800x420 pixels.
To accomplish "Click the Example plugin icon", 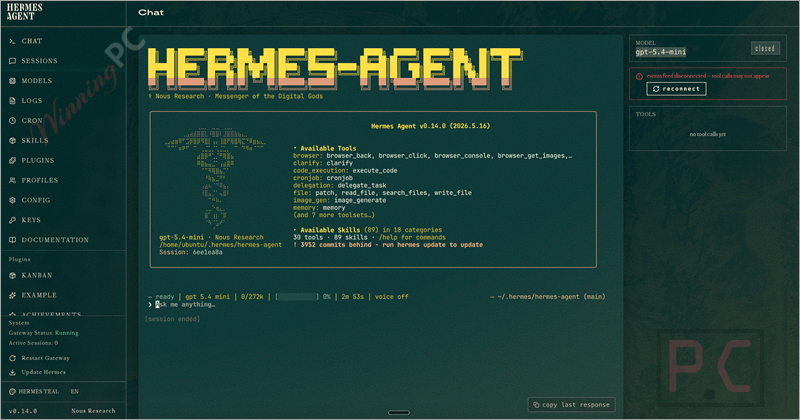I will pyautogui.click(x=12, y=295).
